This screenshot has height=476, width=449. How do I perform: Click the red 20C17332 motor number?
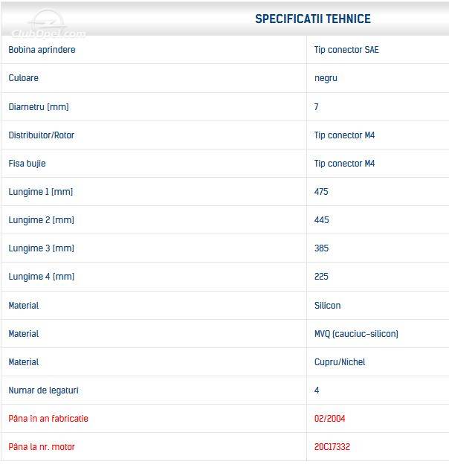tap(332, 447)
